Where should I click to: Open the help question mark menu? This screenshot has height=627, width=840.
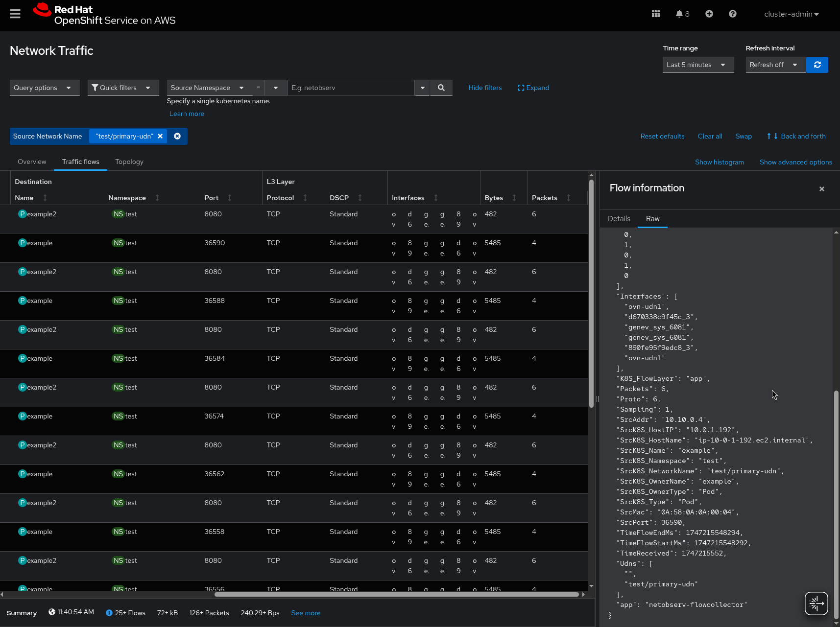click(x=732, y=14)
